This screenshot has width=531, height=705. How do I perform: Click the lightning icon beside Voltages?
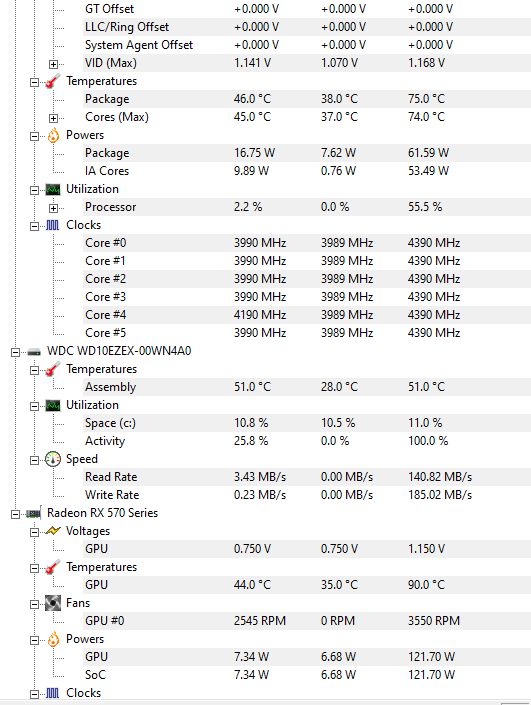coord(53,531)
